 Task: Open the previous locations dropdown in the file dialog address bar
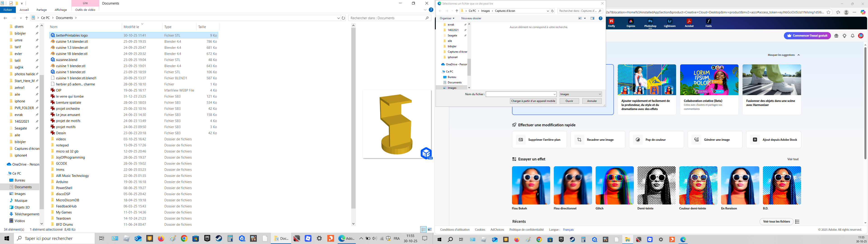pyautogui.click(x=547, y=11)
